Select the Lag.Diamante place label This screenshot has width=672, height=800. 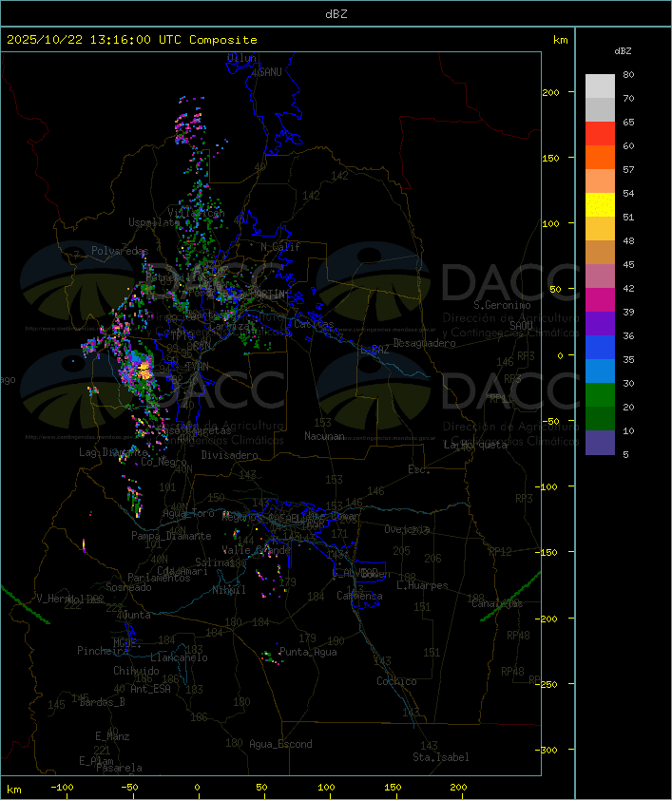(x=113, y=452)
